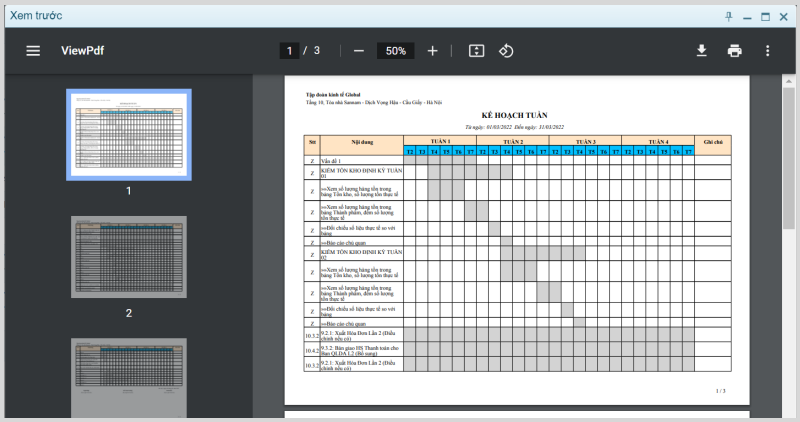Open page 3 thumbnail

pyautogui.click(x=129, y=378)
